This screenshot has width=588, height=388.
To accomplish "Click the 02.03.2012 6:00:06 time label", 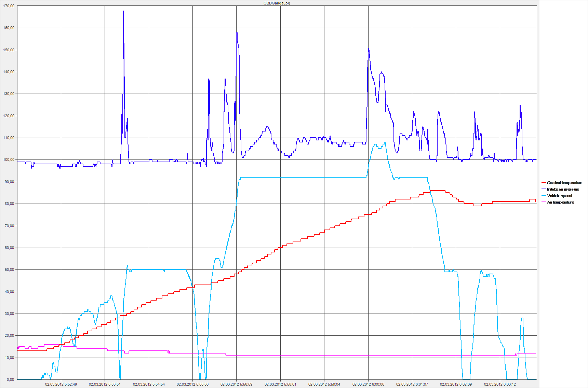I will coord(368,384).
